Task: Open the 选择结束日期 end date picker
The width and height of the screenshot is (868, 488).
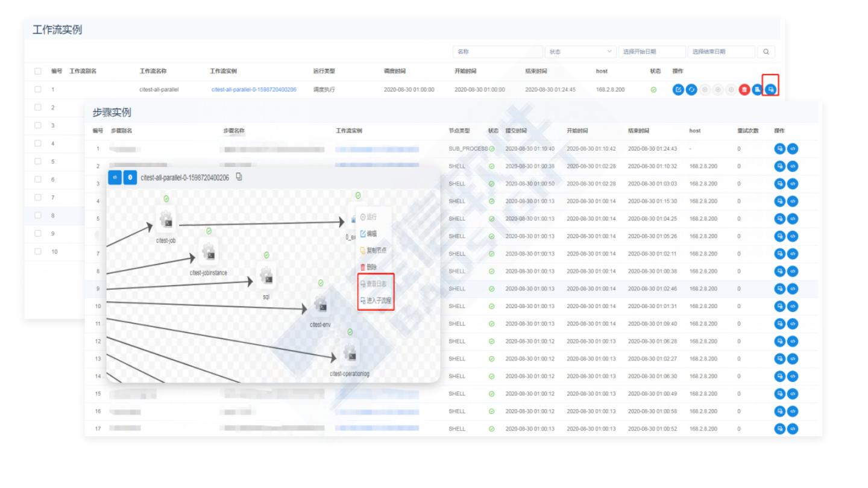Action: coord(721,52)
